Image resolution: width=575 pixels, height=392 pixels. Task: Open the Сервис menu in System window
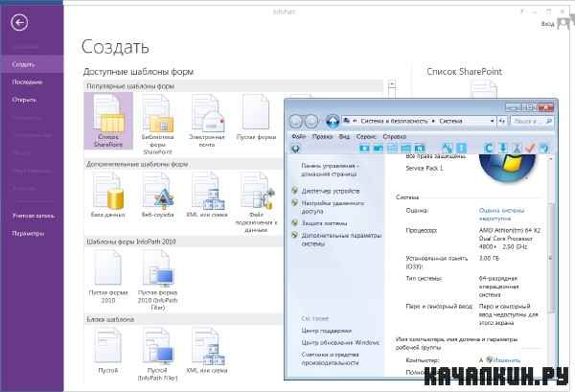(x=366, y=136)
